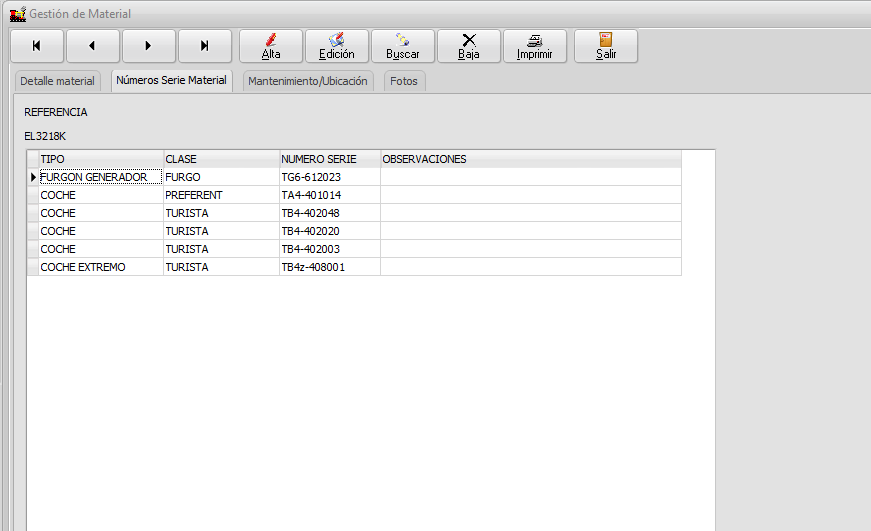Go to the previous record

93,46
